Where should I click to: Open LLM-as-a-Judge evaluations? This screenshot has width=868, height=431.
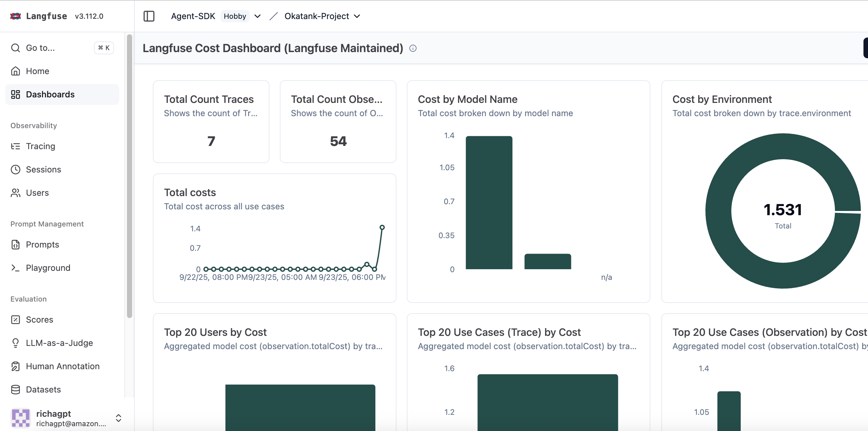click(59, 343)
